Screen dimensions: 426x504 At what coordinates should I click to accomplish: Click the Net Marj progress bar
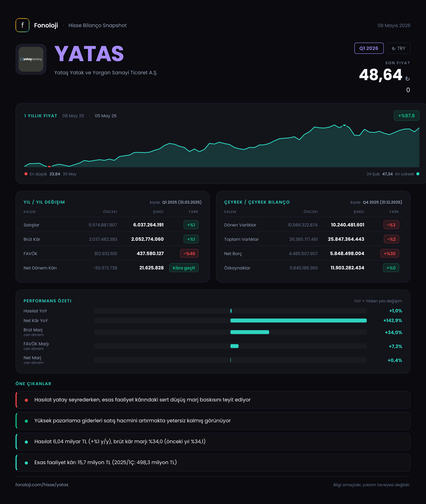(x=230, y=360)
